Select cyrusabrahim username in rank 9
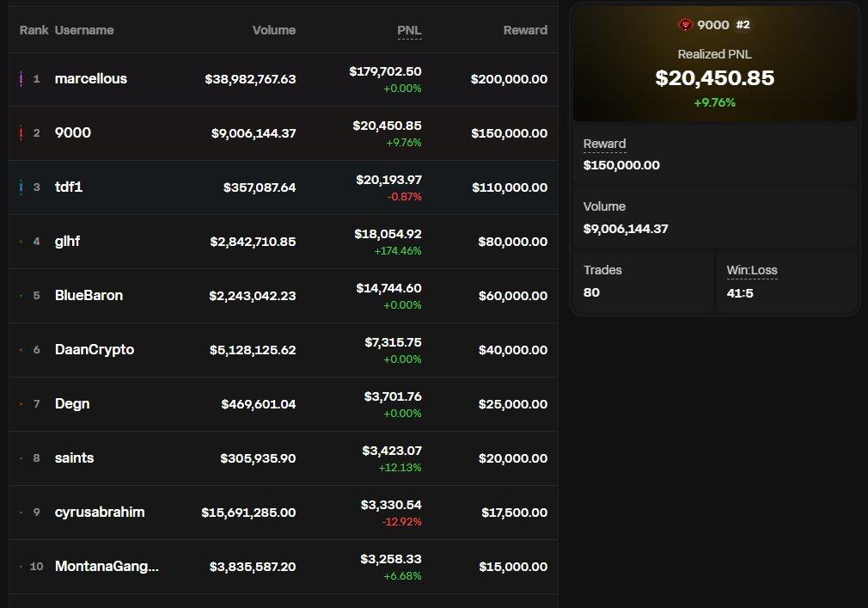868x608 pixels. [x=100, y=513]
